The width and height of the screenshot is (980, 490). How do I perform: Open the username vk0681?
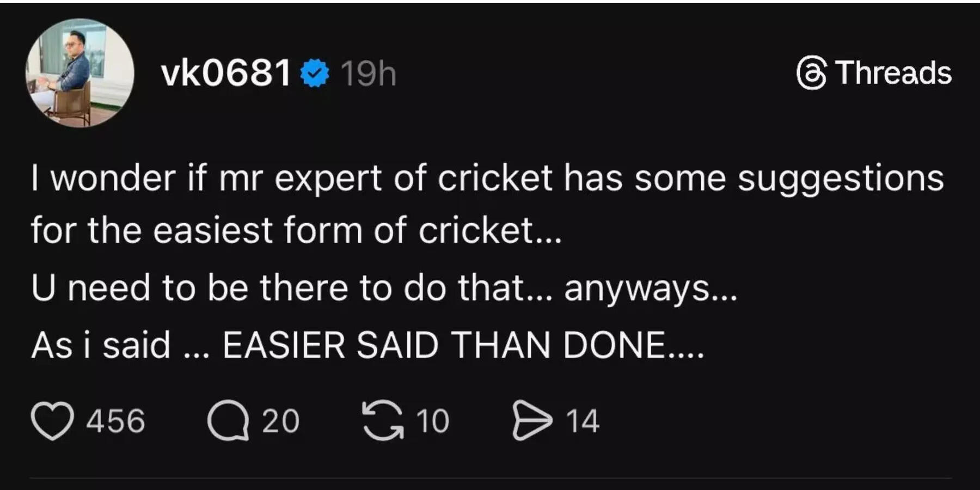point(226,71)
